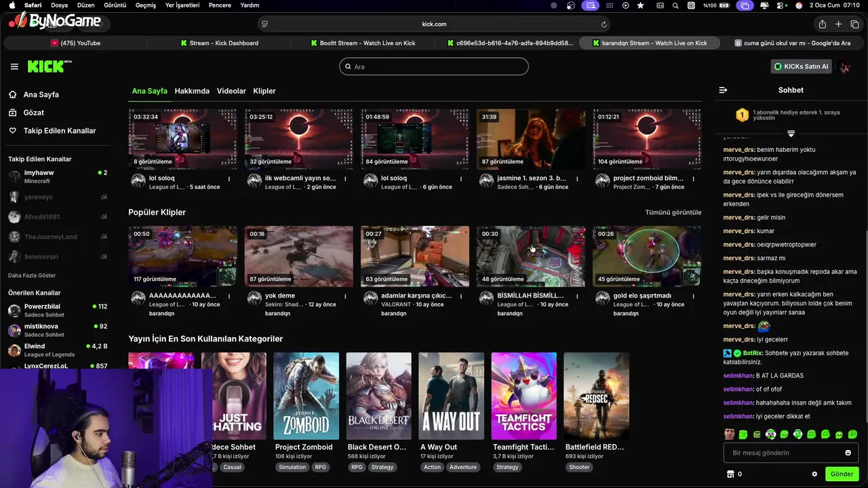The width and height of the screenshot is (868, 488).
Task: Open the mistiknova recommended channel
Action: click(x=58, y=330)
